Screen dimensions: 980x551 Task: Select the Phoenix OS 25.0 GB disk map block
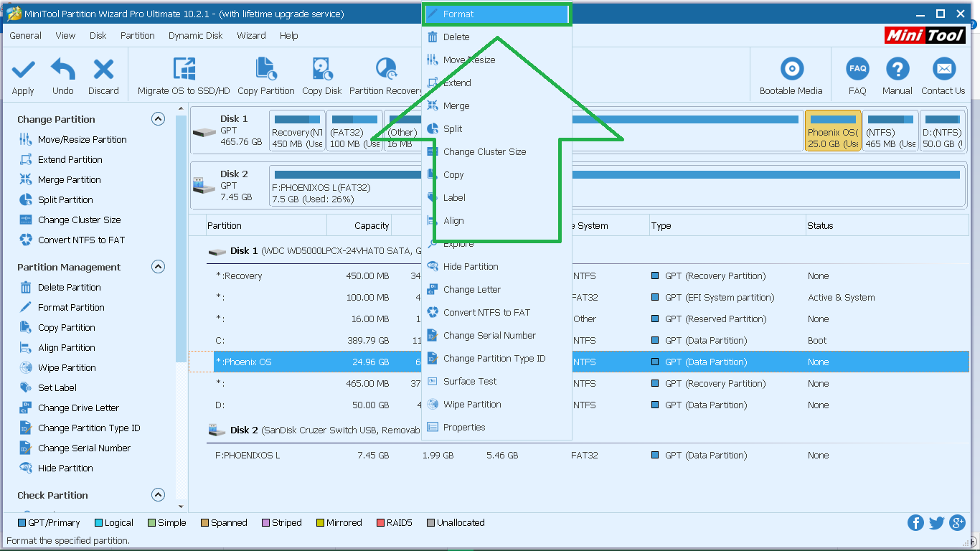coord(832,131)
